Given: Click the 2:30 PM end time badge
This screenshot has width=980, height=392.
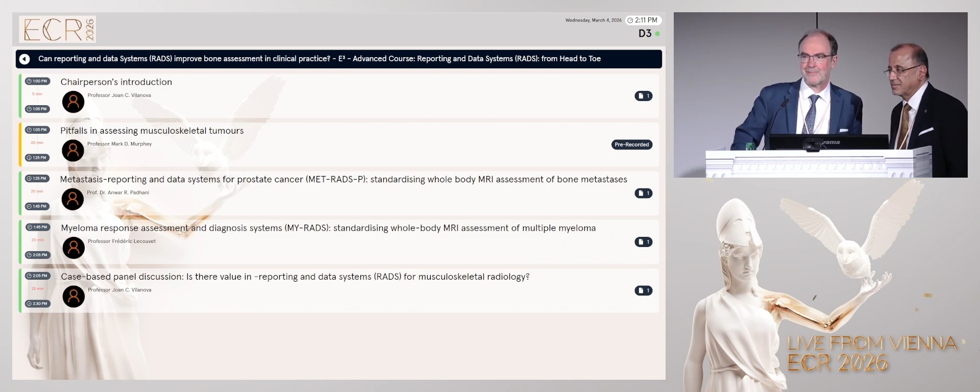Looking at the screenshot, I should coord(38,304).
